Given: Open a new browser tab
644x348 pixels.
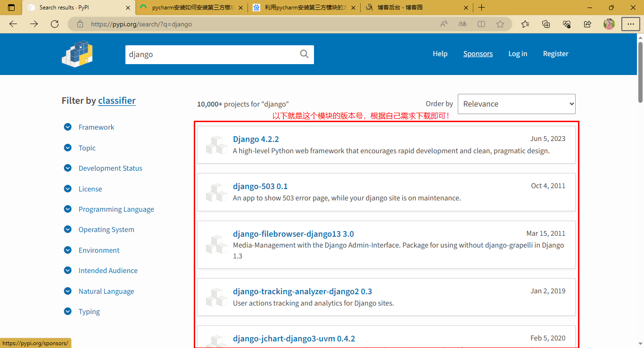Looking at the screenshot, I should point(481,8).
